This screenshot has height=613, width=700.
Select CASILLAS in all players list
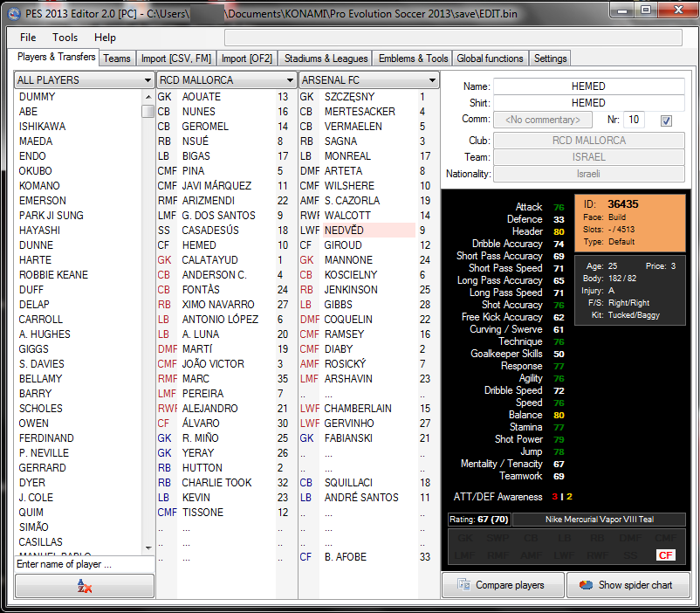[41, 542]
